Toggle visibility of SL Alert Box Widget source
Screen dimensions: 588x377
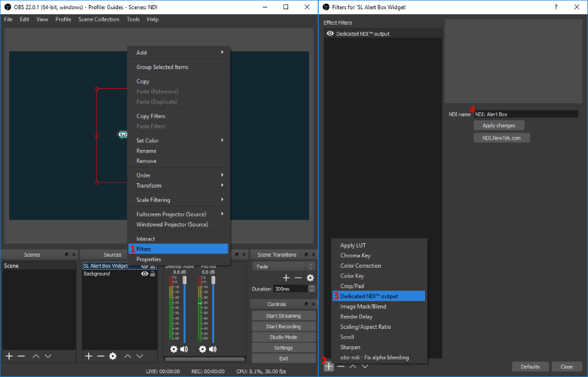pos(144,265)
